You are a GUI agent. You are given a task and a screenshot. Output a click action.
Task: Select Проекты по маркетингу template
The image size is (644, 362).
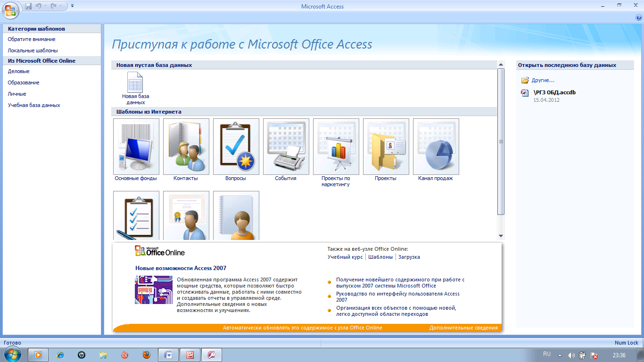(x=336, y=153)
